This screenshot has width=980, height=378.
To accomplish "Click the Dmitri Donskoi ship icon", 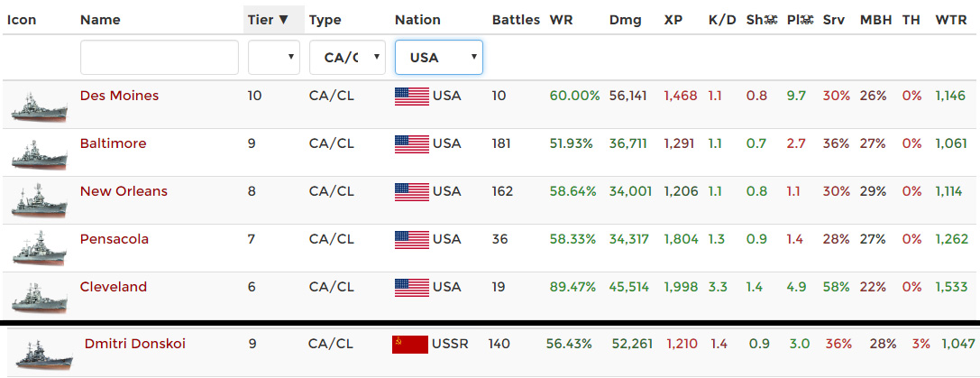I will 43,353.
